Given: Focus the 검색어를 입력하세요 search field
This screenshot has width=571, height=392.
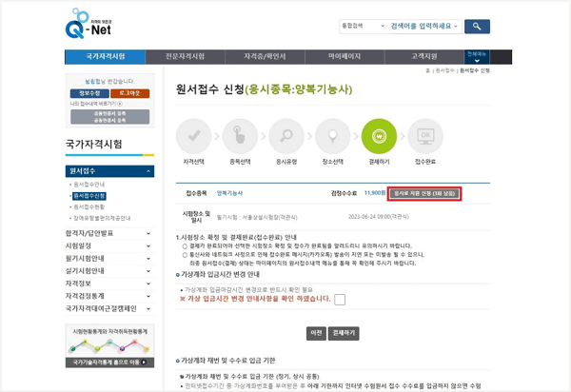Looking at the screenshot, I should click(421, 26).
